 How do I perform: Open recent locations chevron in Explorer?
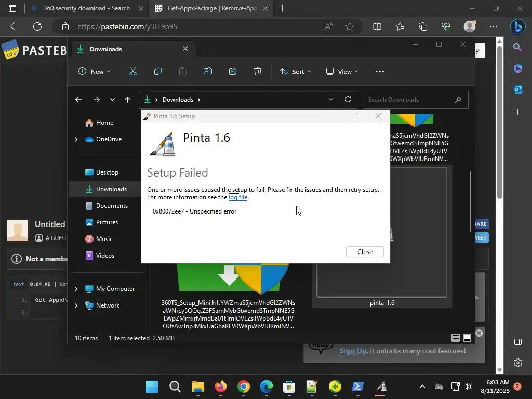click(x=112, y=100)
